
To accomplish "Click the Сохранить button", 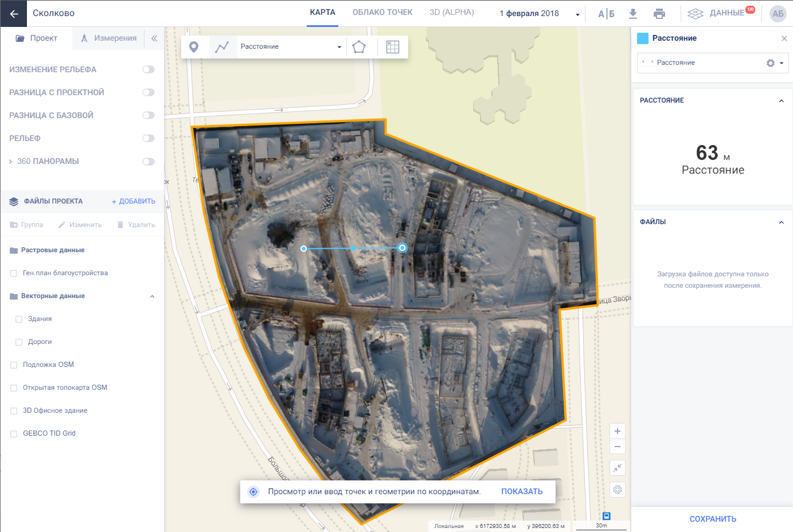I will (x=713, y=519).
